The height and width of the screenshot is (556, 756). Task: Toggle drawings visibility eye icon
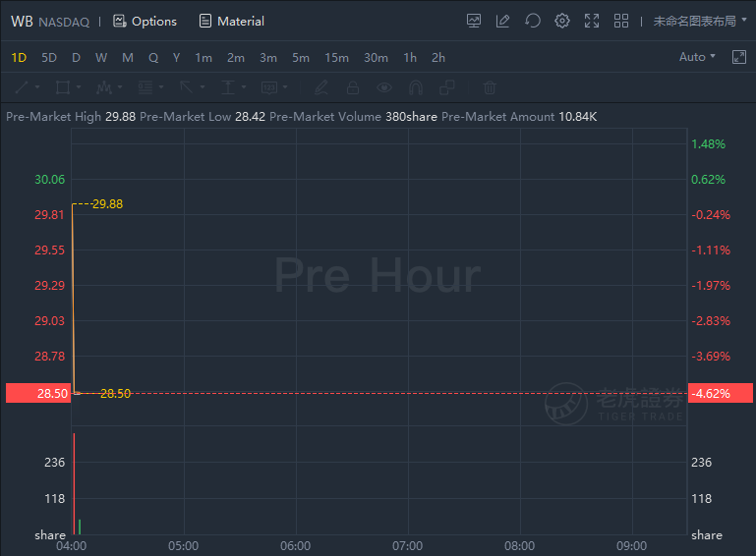tap(384, 87)
